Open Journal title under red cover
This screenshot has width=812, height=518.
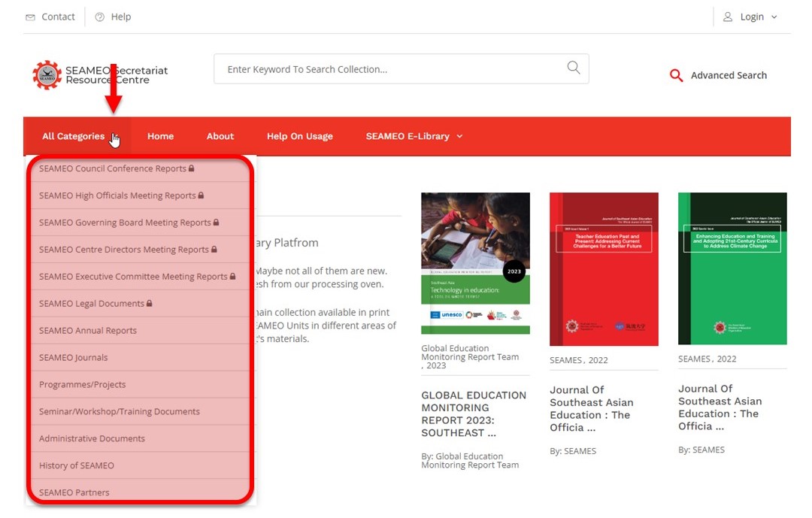[592, 409]
